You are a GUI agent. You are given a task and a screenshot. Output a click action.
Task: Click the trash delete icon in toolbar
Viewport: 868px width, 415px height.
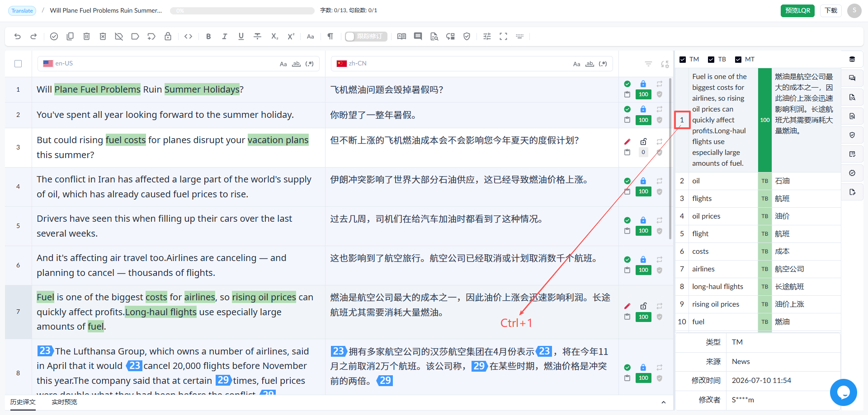pos(86,37)
